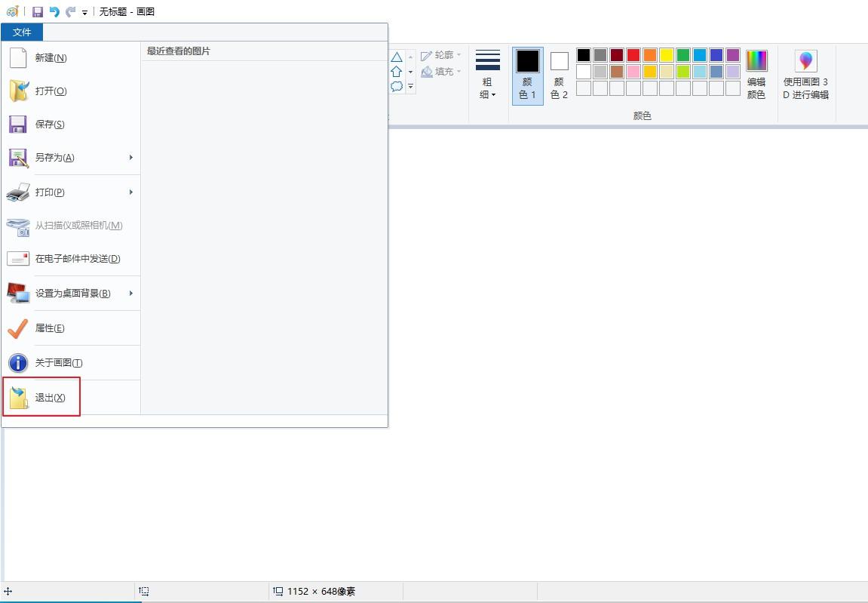Click the Redo arrow in title bar
The image size is (868, 603).
pos(70,11)
